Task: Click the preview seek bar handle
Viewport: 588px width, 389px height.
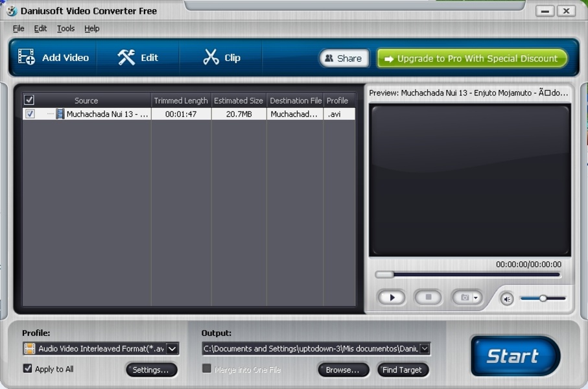Action: [x=384, y=275]
